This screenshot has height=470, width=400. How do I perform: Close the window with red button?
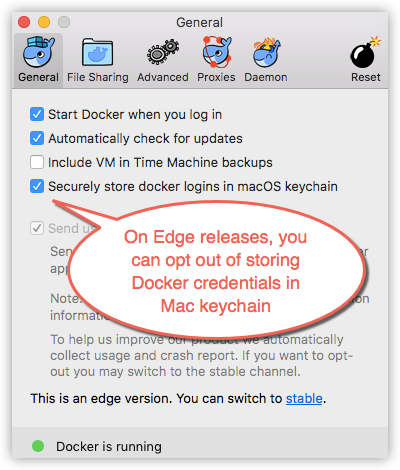24,22
